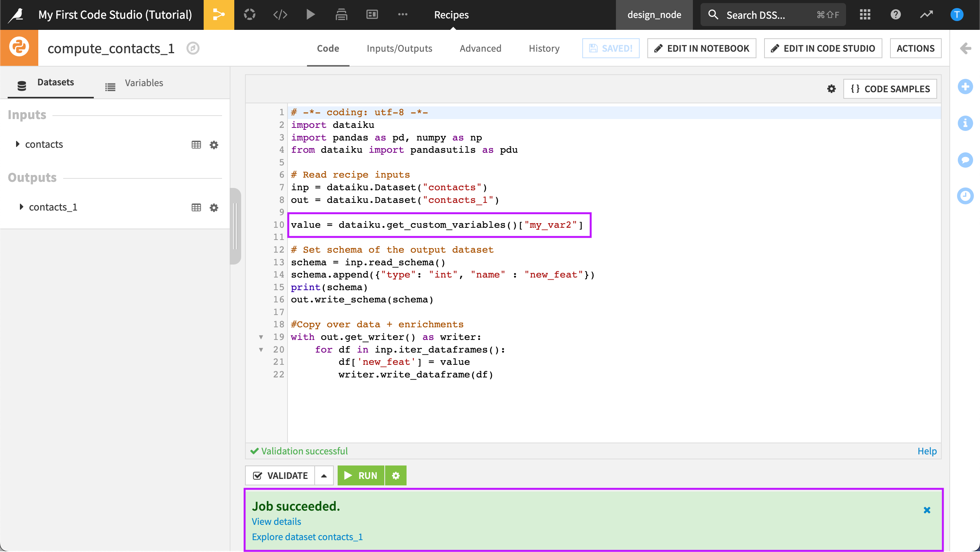The width and height of the screenshot is (980, 552).
Task: Click the SAVED! button
Action: [x=611, y=48]
